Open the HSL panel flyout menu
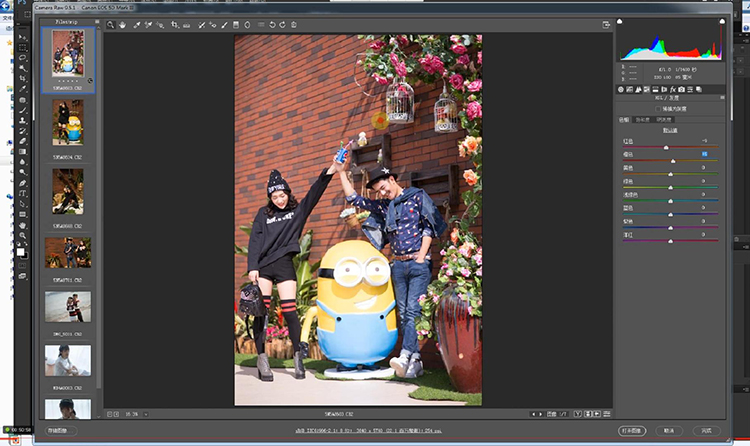This screenshot has height=446, width=750. [722, 98]
